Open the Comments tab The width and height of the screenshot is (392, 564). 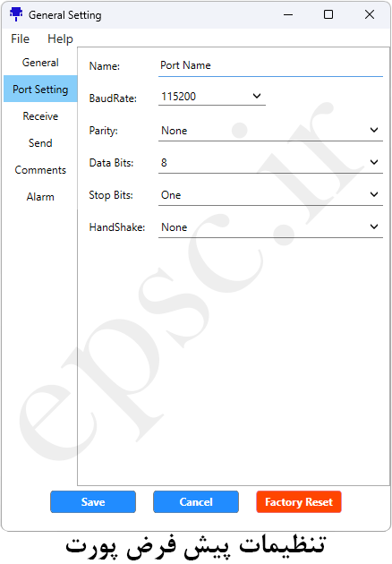pyautogui.click(x=40, y=170)
